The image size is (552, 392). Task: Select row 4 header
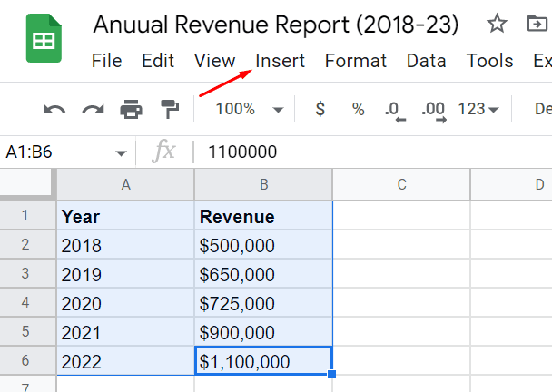[28, 303]
